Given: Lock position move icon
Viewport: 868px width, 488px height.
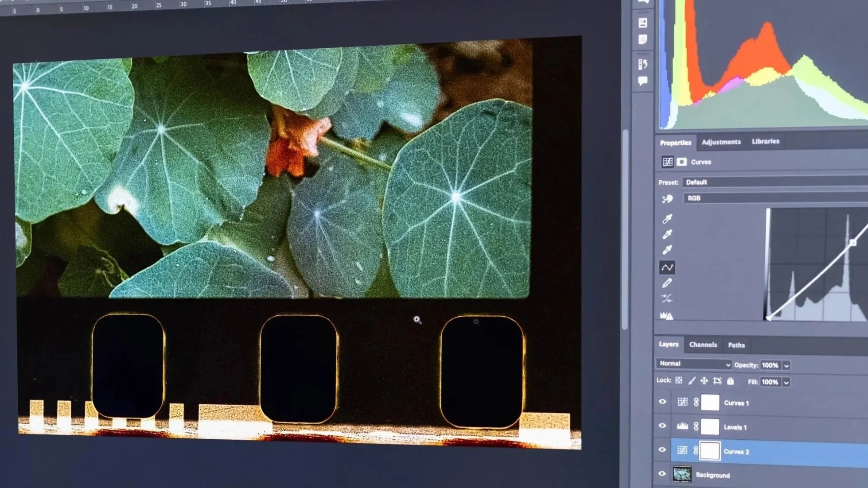Looking at the screenshot, I should pos(704,380).
